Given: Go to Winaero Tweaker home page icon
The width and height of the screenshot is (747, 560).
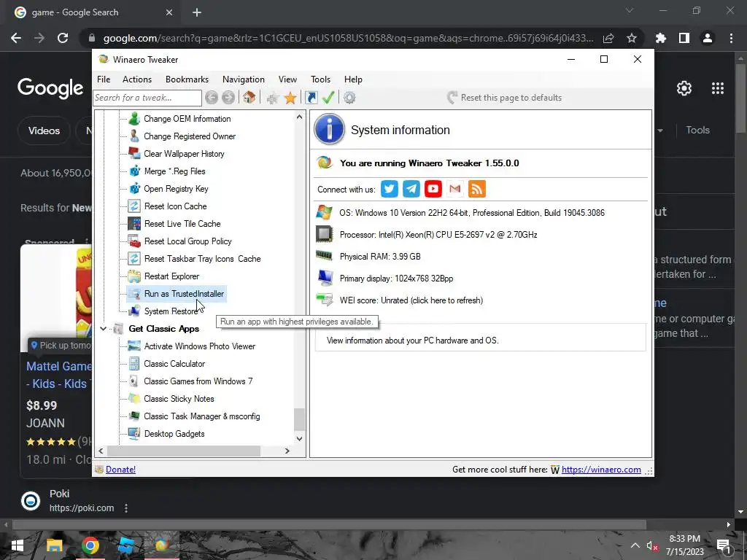Looking at the screenshot, I should tap(249, 97).
